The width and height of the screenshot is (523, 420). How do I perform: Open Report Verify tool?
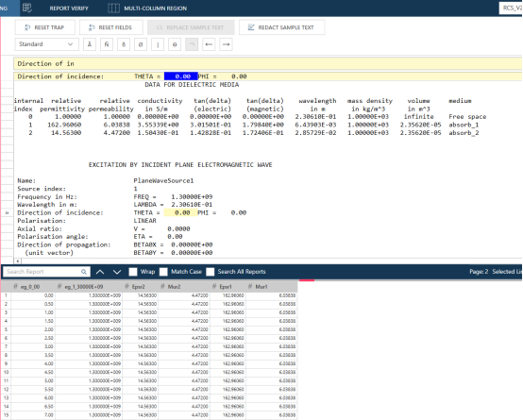click(x=69, y=8)
